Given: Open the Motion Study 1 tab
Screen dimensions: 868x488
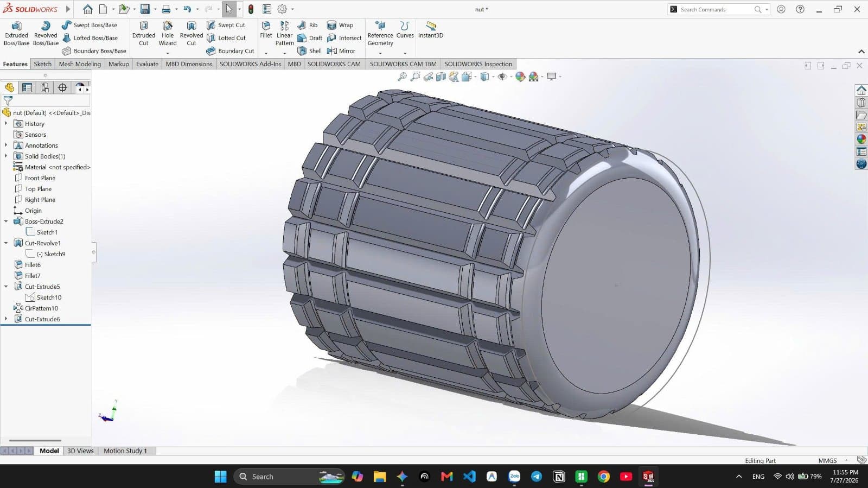Looking at the screenshot, I should coord(125,451).
